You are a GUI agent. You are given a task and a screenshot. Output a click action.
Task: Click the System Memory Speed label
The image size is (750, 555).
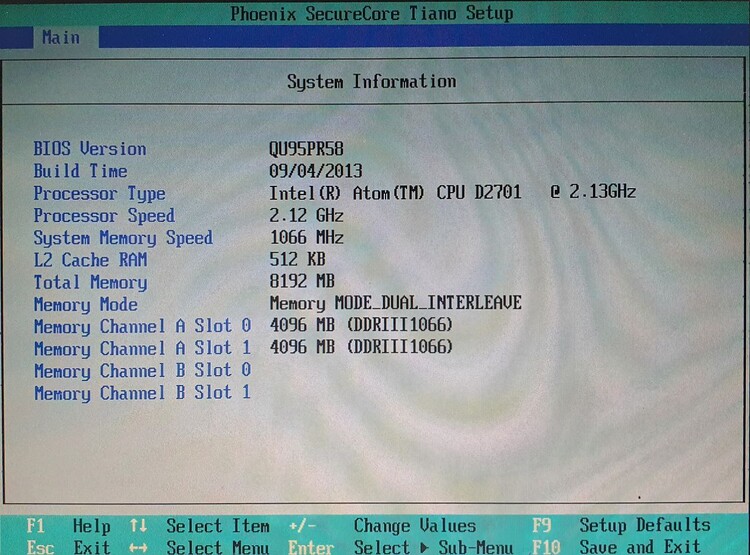tap(123, 238)
